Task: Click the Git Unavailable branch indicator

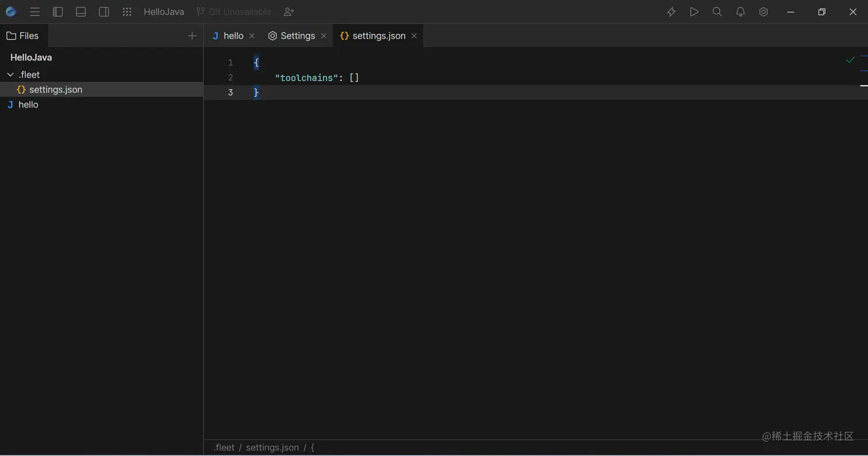Action: pos(234,11)
